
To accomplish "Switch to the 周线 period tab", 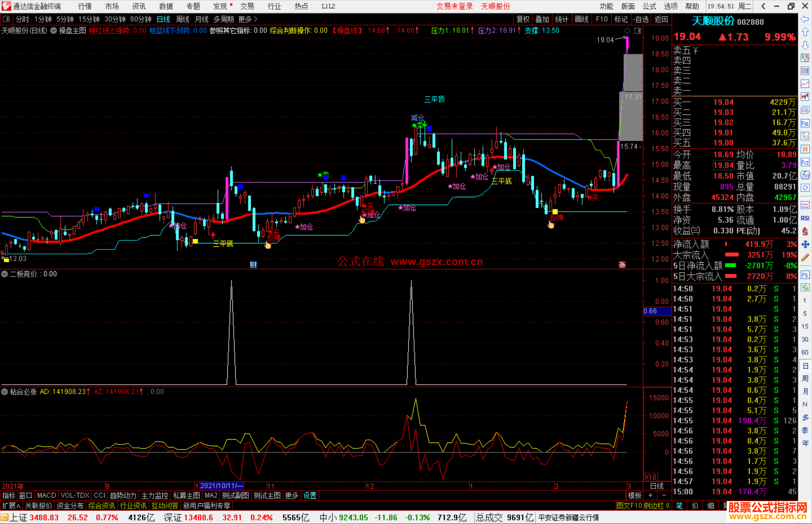I will click(183, 19).
